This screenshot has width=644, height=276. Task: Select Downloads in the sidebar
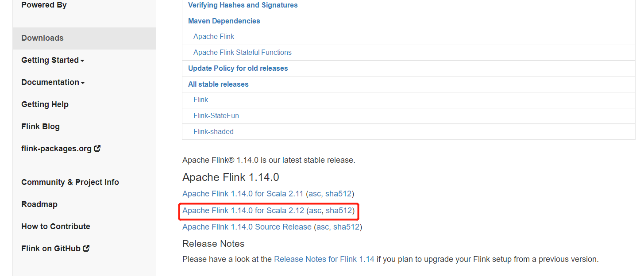(x=42, y=38)
